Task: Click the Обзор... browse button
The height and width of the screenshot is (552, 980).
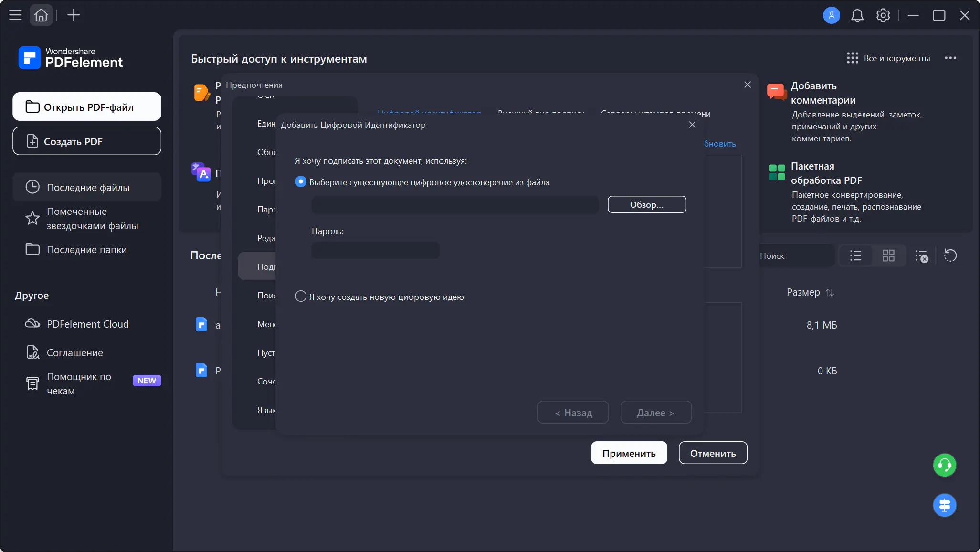Action: [646, 204]
